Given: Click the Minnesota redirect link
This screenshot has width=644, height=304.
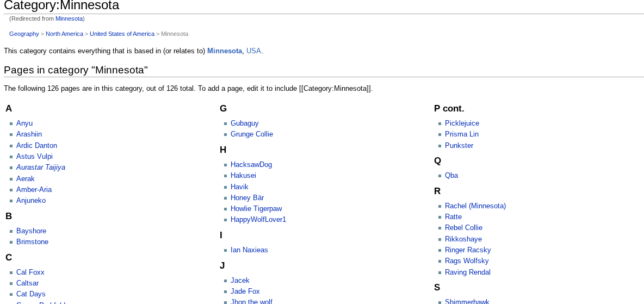Looking at the screenshot, I should 69,18.
